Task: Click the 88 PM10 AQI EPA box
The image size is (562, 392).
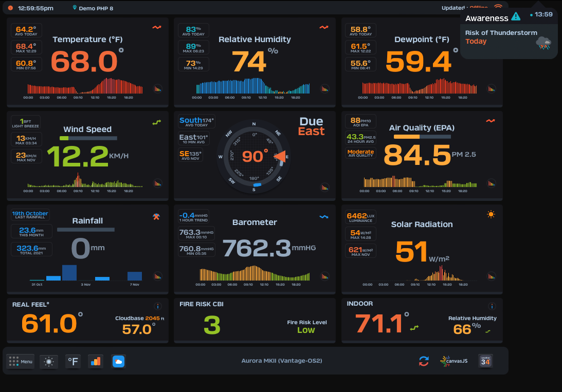Action: (x=360, y=122)
